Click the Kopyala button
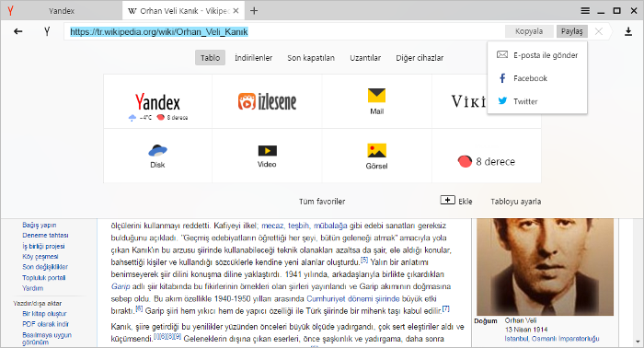The image size is (644, 348). (x=529, y=31)
